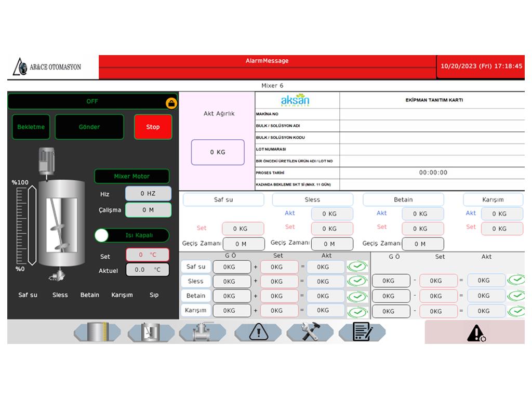Screen dimensions: 532x399
Task: Click the temperature Set 0 °C field
Action: point(148,255)
